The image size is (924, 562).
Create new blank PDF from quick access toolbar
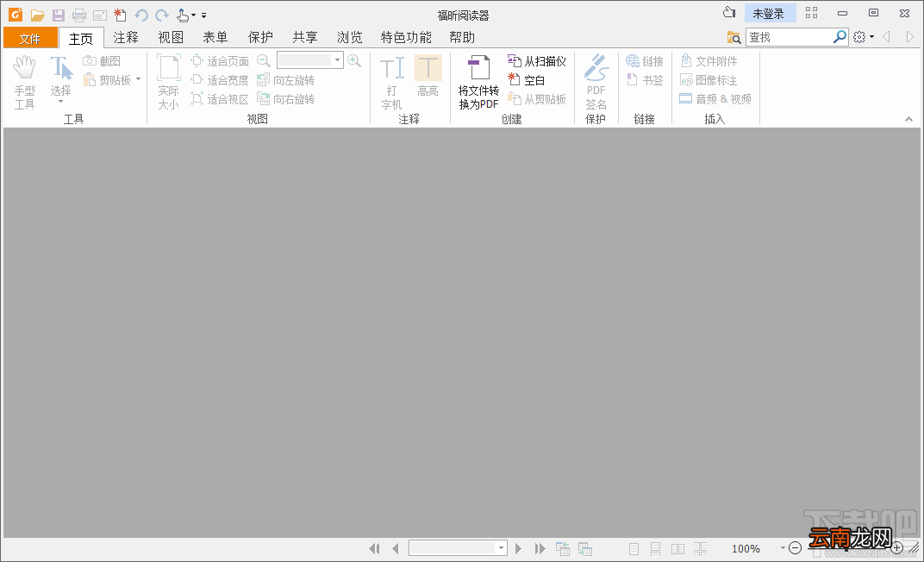point(120,16)
